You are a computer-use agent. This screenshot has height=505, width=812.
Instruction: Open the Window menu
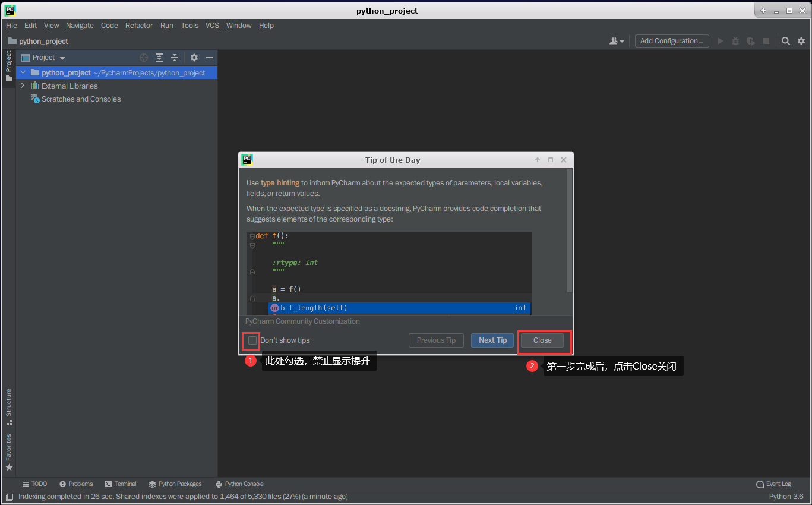click(239, 26)
